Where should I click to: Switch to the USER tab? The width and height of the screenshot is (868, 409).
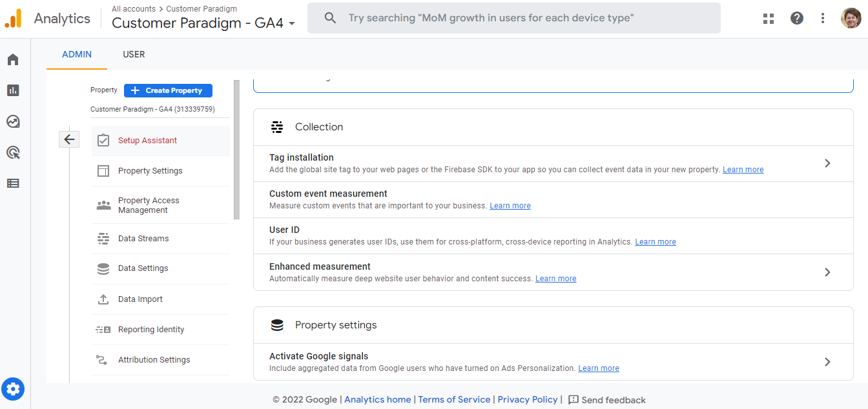(134, 54)
